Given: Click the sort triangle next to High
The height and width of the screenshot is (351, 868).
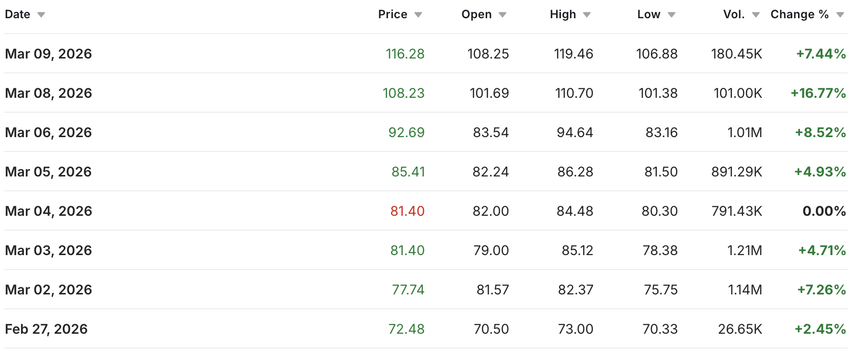Looking at the screenshot, I should pos(587,15).
